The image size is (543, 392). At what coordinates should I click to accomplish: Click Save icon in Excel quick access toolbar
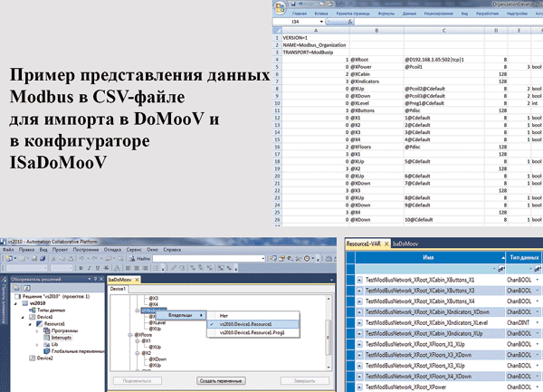tap(293, 5)
